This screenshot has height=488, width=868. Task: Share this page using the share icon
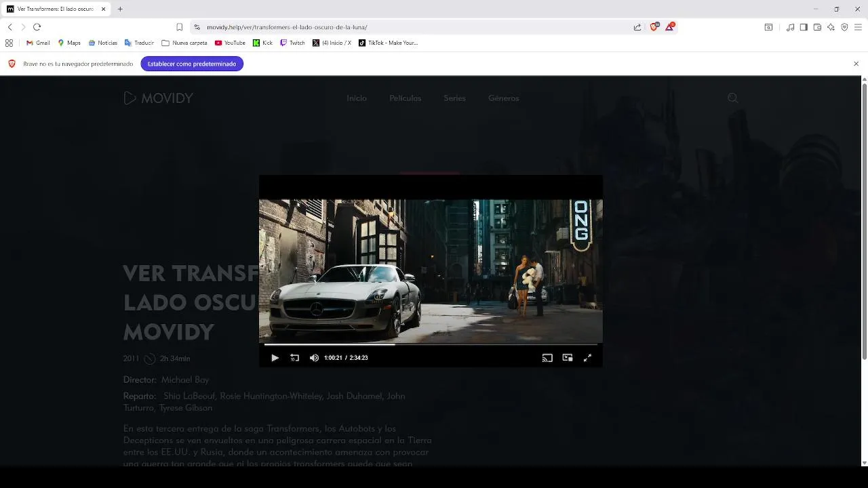coord(637,27)
